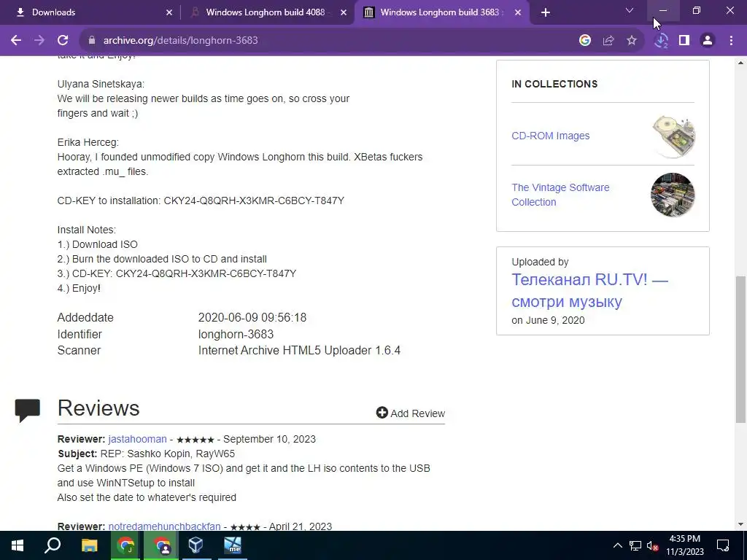Open VirtualBox cube taskbar icon
Image resolution: width=747 pixels, height=560 pixels.
(196, 545)
